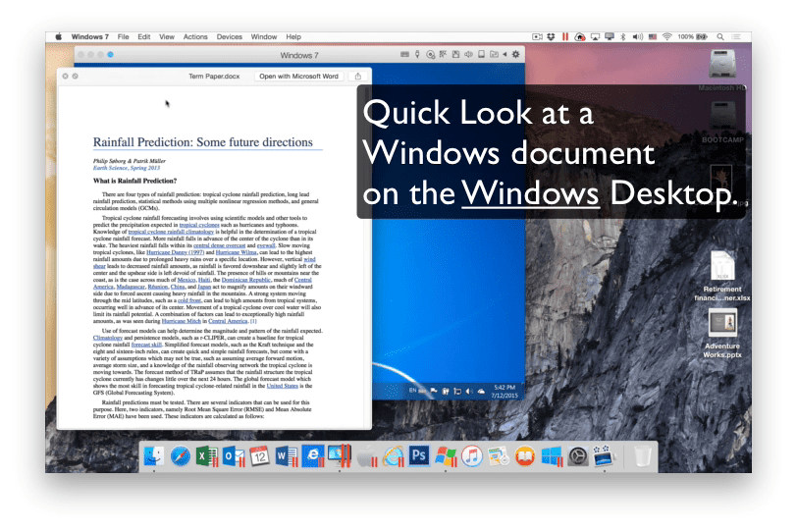Click the US flag input source icon
This screenshot has height=532, width=797.
coord(653,36)
